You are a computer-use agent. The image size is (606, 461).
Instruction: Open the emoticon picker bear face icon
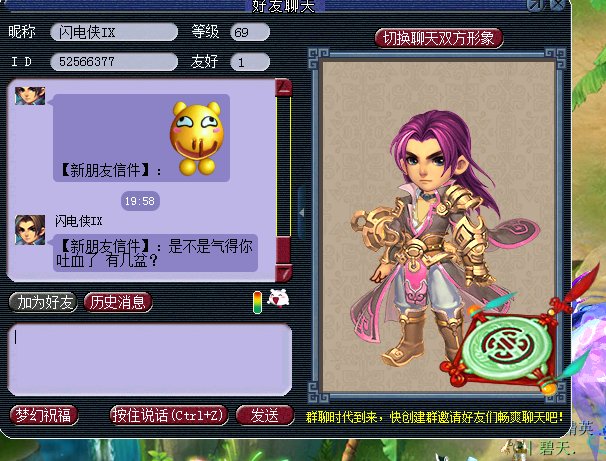(279, 299)
